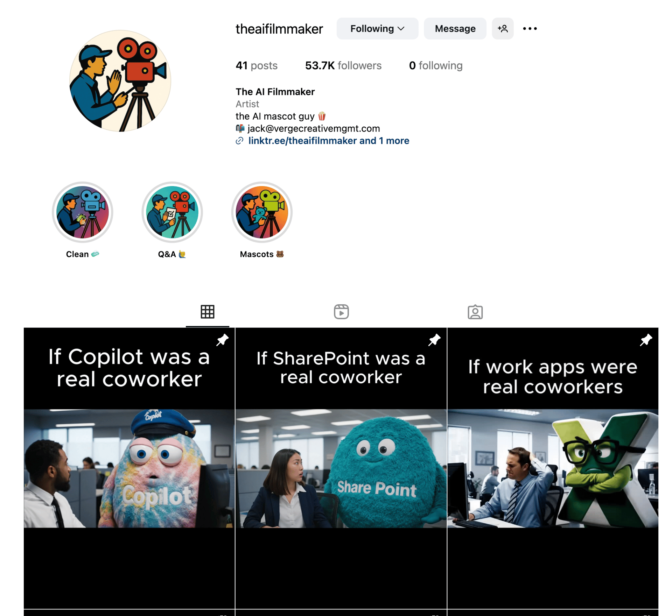Open the three-dot options menu
672x616 pixels.
(x=529, y=29)
